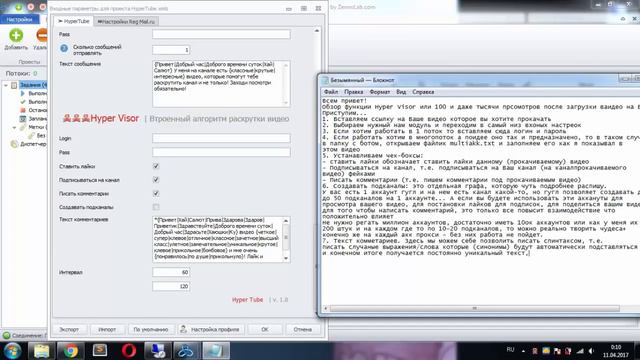
Task: Click the Экспорт button
Action: point(69,329)
